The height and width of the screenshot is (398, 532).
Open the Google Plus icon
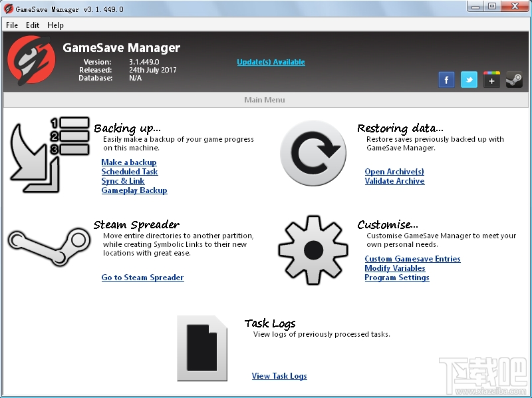pyautogui.click(x=491, y=80)
